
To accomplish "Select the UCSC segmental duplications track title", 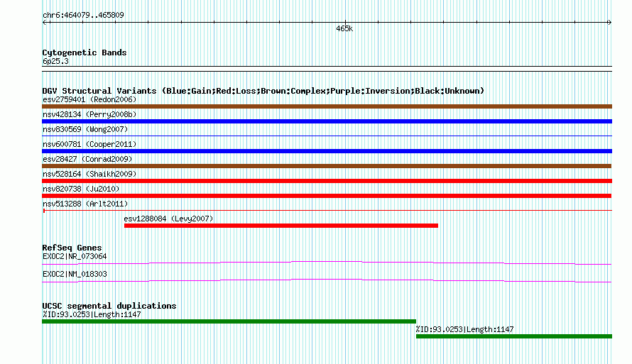I will 109,306.
